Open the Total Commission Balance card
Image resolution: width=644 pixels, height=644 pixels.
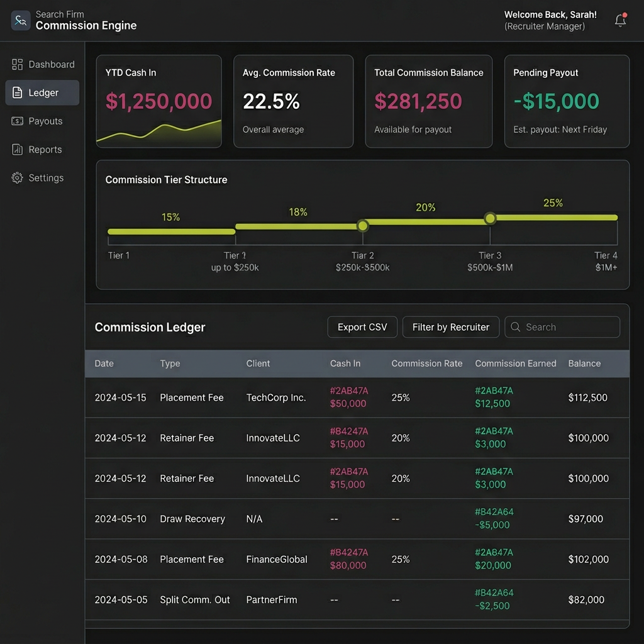[x=429, y=101]
